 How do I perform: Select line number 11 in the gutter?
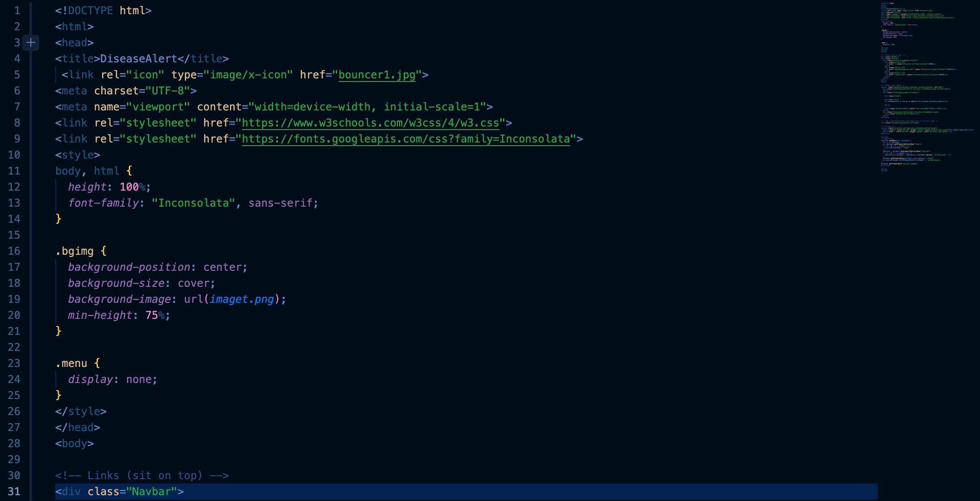pos(14,171)
